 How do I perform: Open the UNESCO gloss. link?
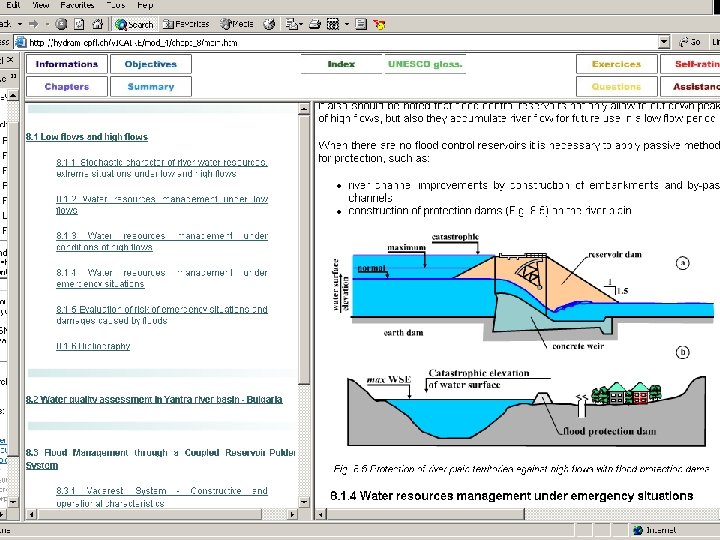(425, 64)
